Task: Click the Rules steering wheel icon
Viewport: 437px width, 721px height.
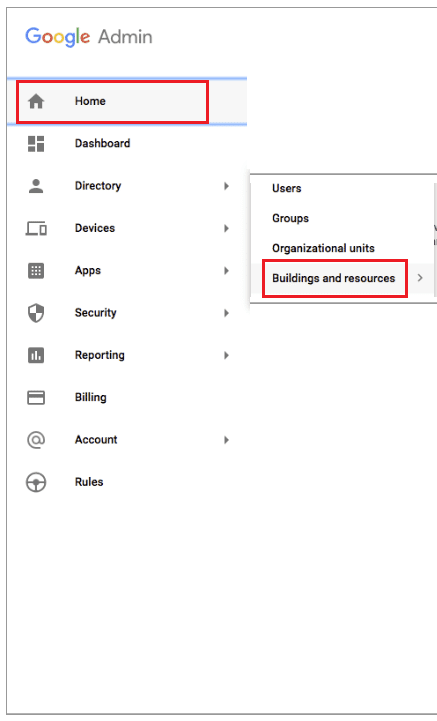Action: click(x=36, y=482)
